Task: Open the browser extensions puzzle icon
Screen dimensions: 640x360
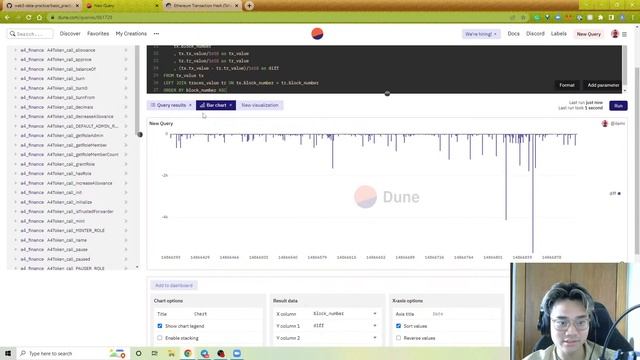Action: click(600, 18)
